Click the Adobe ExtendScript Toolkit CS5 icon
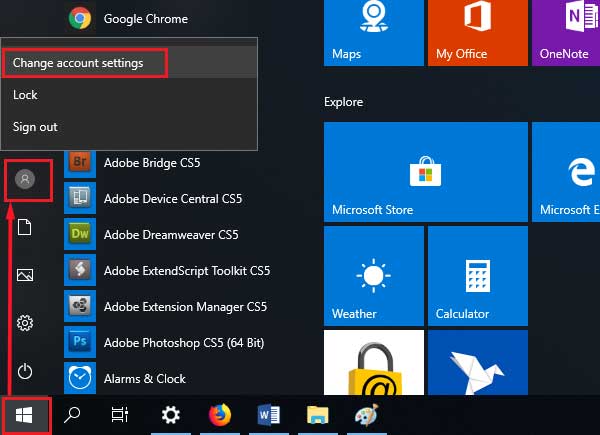Image resolution: width=600 pixels, height=435 pixels. (80, 270)
